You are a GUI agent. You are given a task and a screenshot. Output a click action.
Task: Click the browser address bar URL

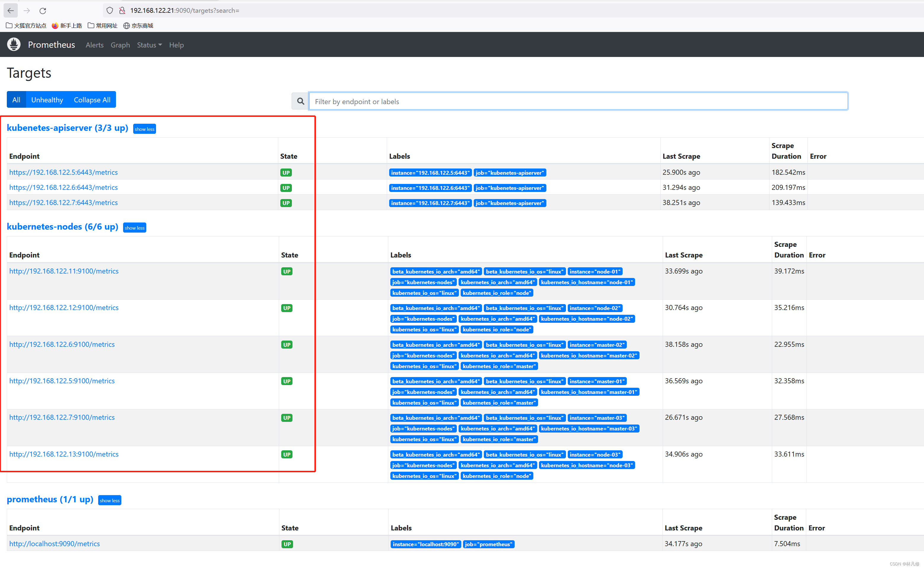pos(185,11)
